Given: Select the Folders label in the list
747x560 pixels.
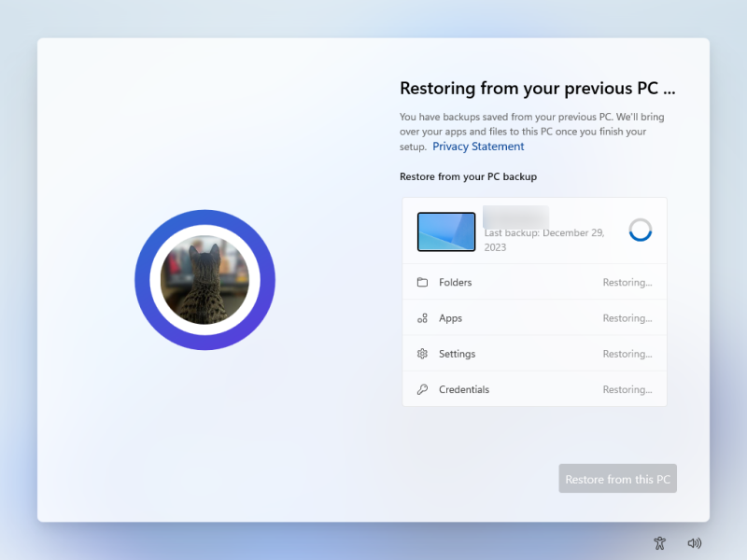Looking at the screenshot, I should coord(456,283).
